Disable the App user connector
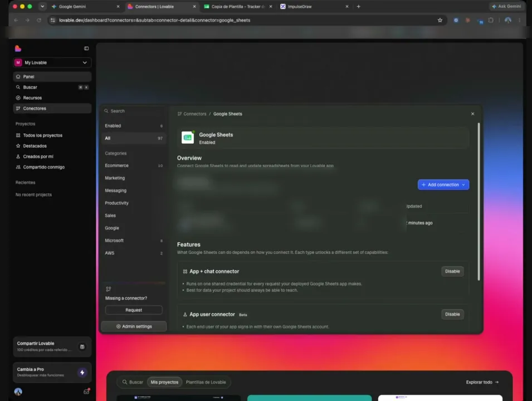532x401 pixels. [x=452, y=315]
